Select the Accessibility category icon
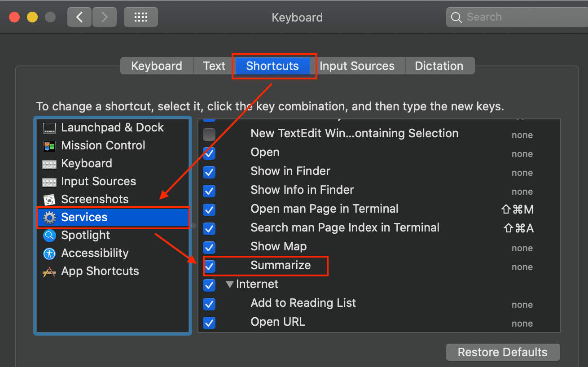 (49, 253)
